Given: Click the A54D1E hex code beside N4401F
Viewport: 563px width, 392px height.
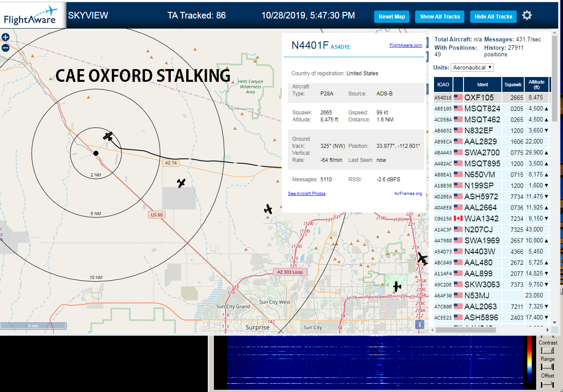Looking at the screenshot, I should (x=340, y=47).
